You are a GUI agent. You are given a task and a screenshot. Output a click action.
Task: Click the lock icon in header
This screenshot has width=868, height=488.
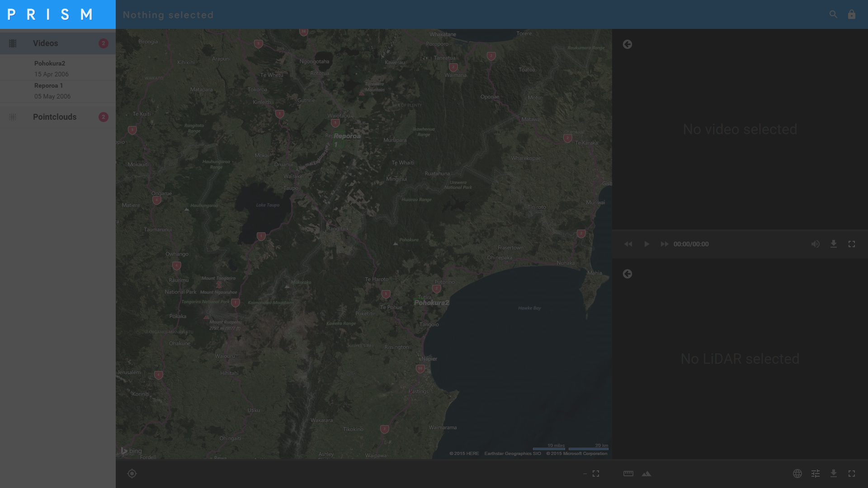point(852,14)
